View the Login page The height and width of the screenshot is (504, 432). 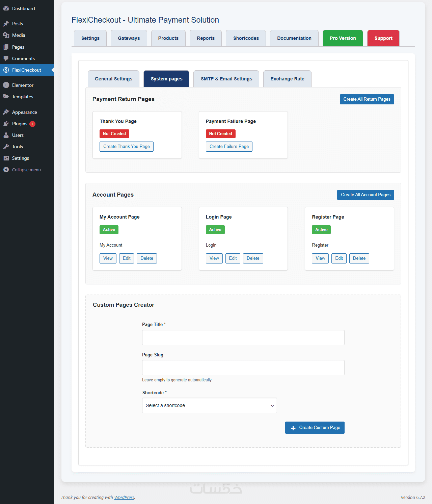coord(214,258)
